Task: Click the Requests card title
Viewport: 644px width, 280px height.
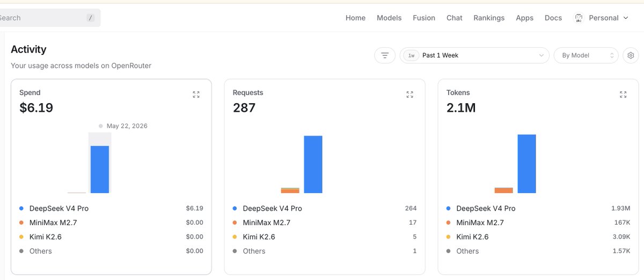Action: pyautogui.click(x=248, y=93)
